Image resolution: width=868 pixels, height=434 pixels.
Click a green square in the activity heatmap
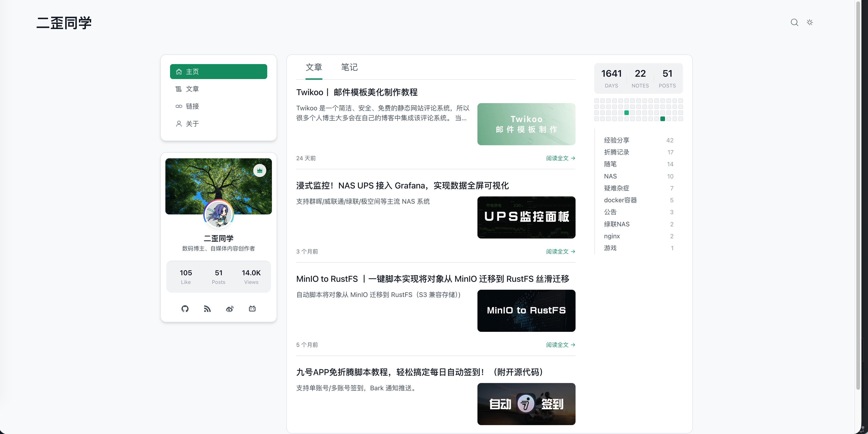pyautogui.click(x=626, y=113)
